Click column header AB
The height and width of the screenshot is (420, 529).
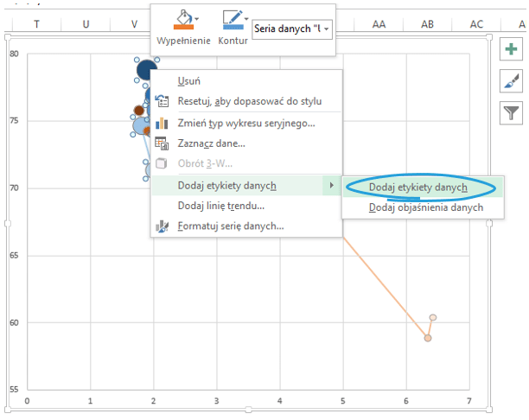tap(427, 25)
